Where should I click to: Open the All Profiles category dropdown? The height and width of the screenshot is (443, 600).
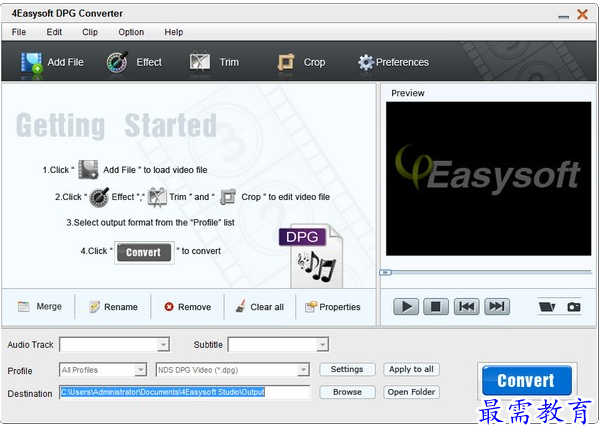coord(140,370)
